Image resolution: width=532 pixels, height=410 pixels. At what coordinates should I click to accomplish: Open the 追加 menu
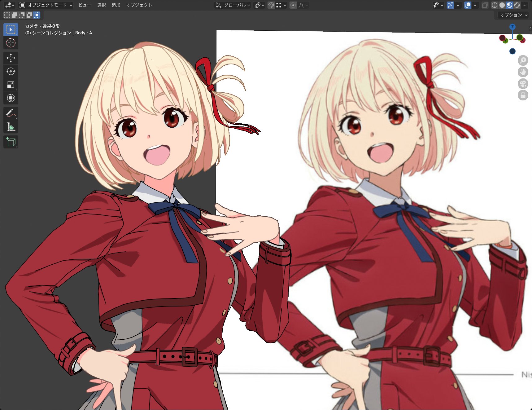[x=116, y=5]
